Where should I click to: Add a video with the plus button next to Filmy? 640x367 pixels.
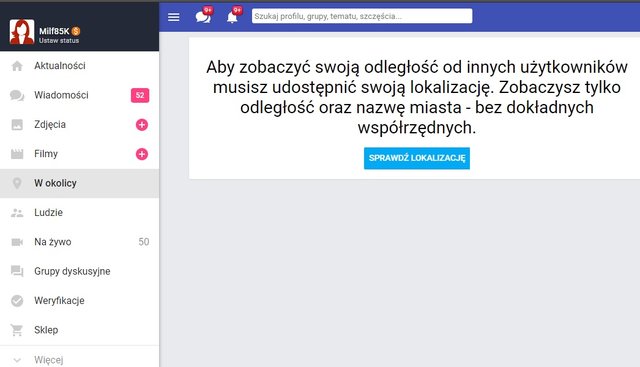pyautogui.click(x=142, y=154)
